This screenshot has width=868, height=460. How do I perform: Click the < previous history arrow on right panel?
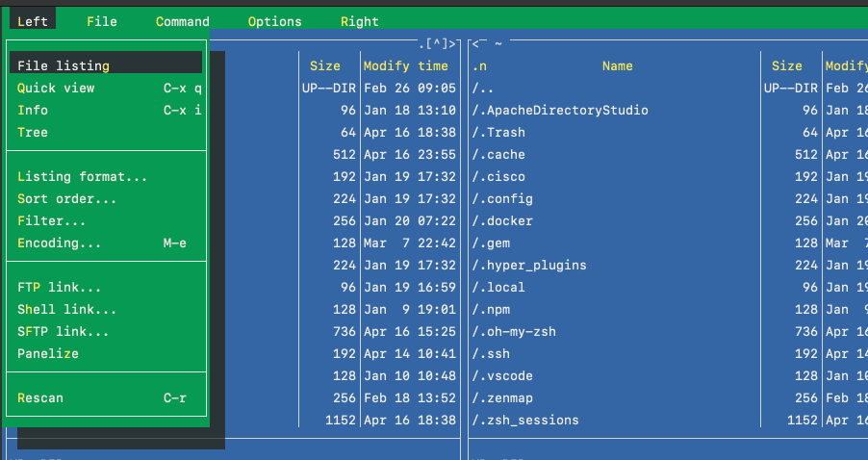[475, 43]
